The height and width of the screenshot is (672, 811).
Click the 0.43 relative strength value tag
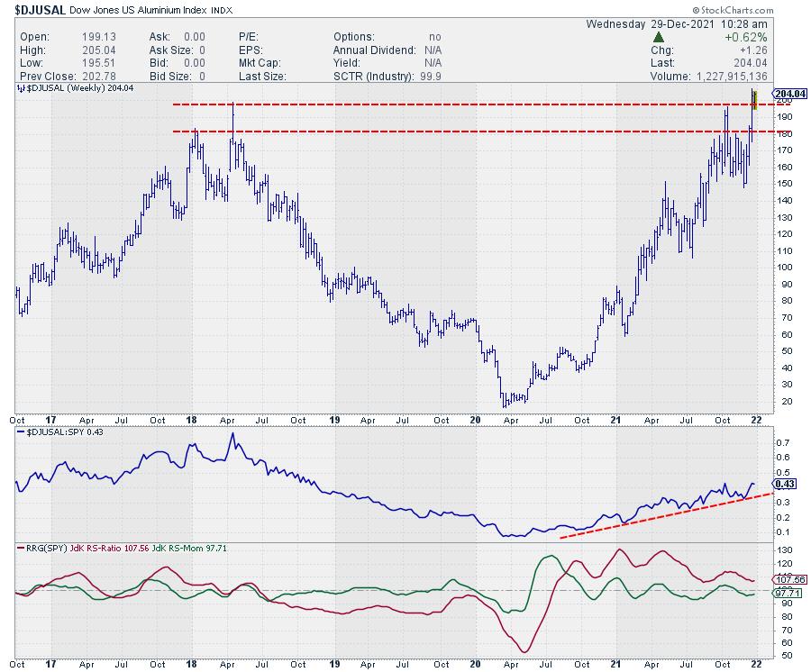click(787, 486)
